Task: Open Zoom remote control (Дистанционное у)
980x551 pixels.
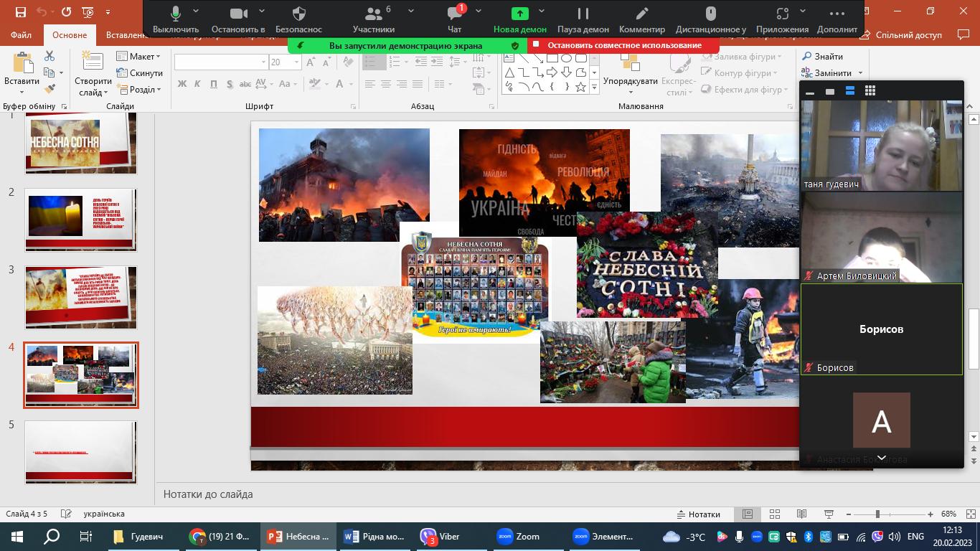Action: pos(711,19)
